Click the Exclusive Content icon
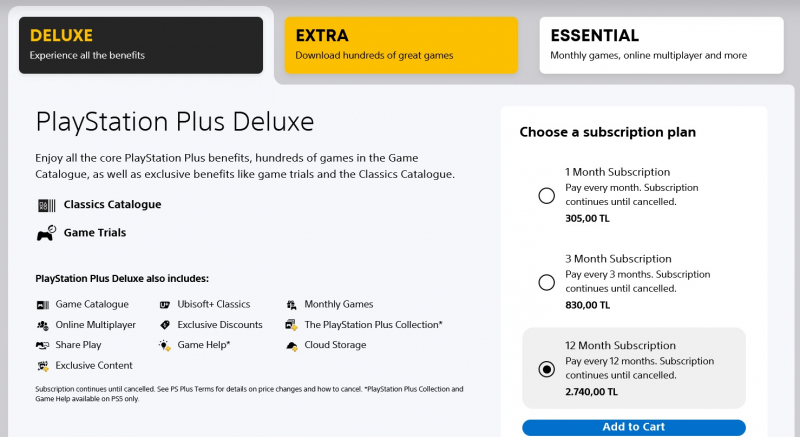This screenshot has width=800, height=437. point(42,366)
